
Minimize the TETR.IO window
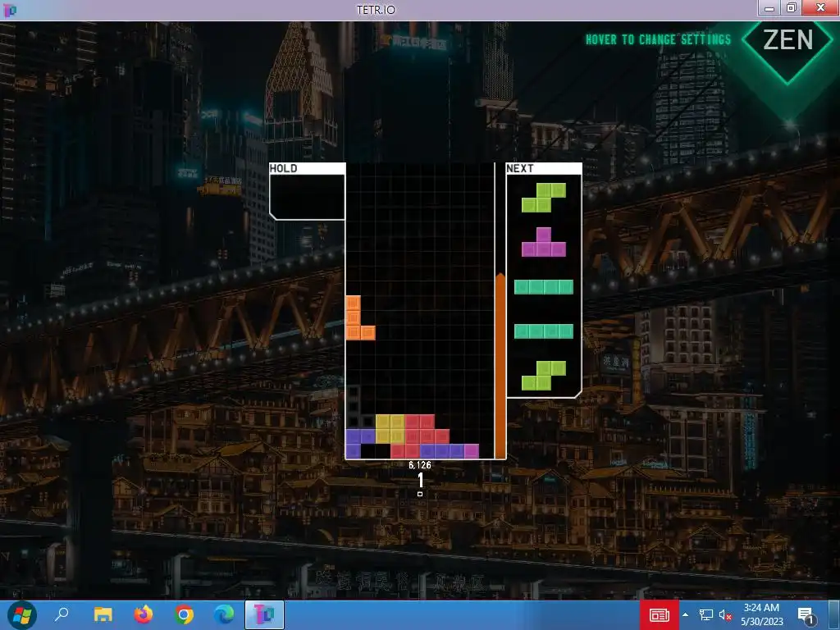pos(769,8)
